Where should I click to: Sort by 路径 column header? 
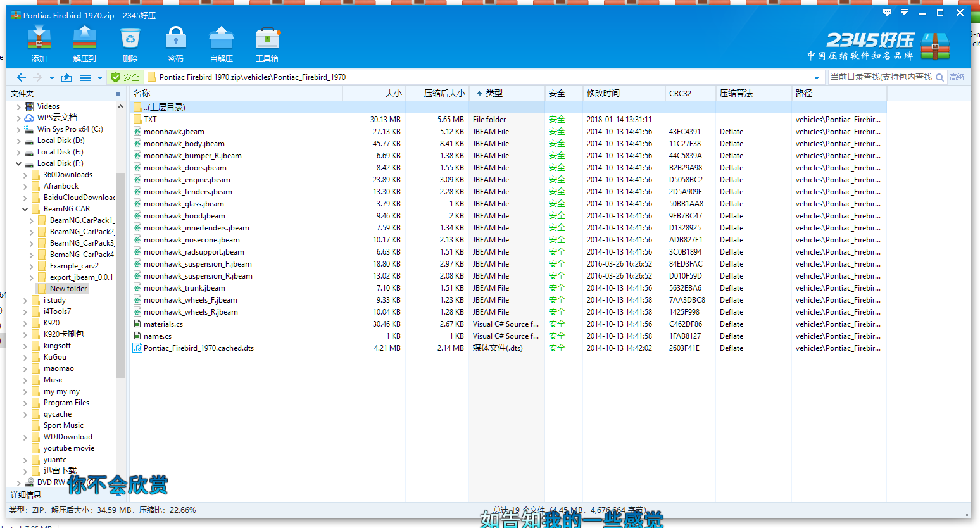839,93
